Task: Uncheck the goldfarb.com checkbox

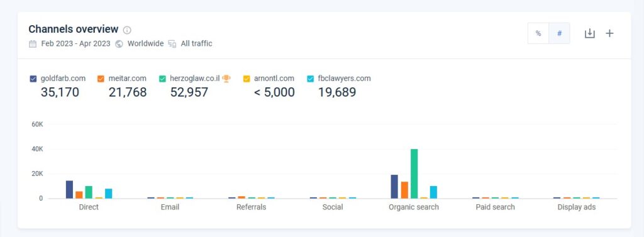Action: point(33,79)
